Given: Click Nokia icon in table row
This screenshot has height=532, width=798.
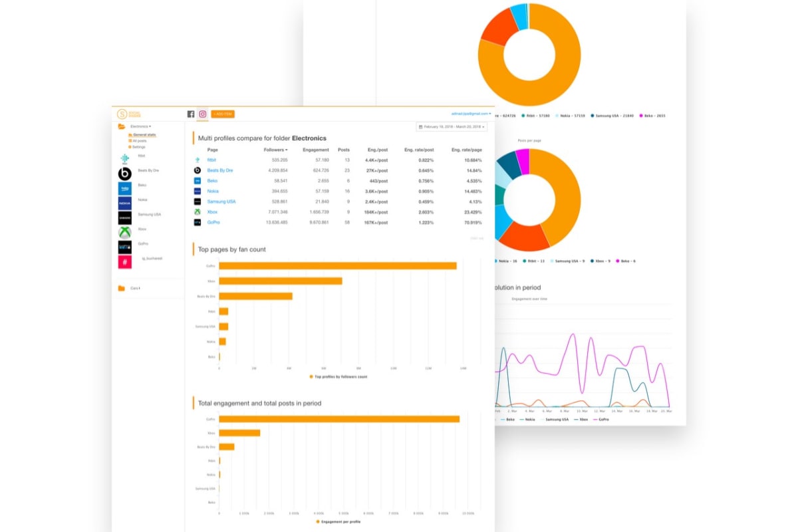Looking at the screenshot, I should [198, 191].
